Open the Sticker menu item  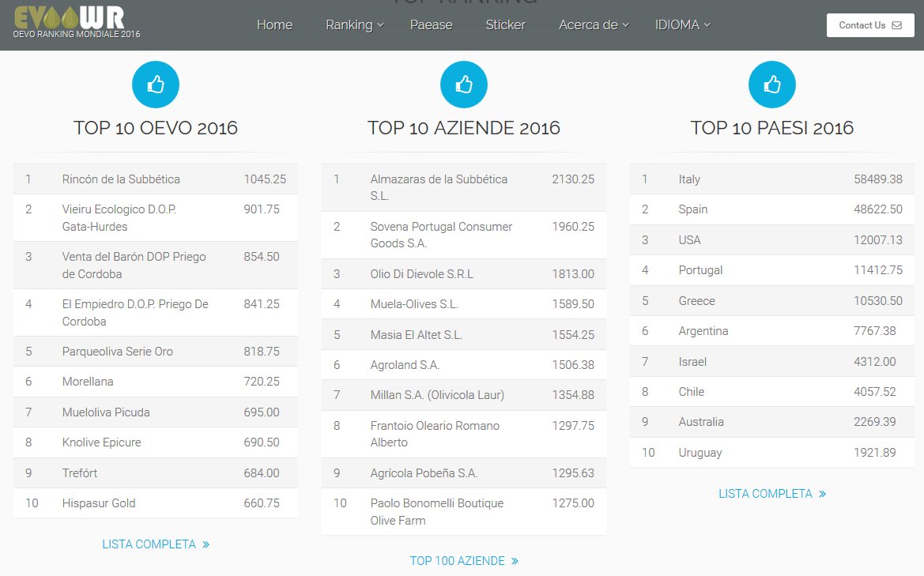coord(506,24)
